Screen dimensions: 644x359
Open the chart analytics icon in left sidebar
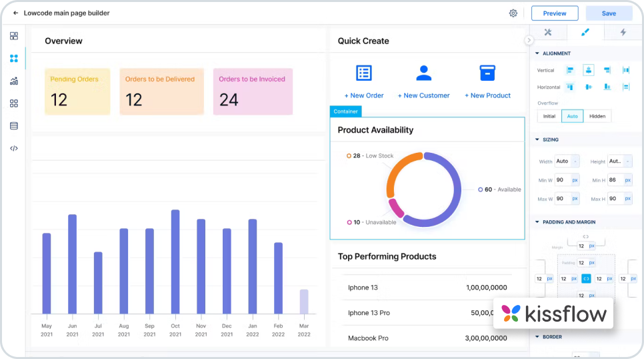tap(14, 81)
